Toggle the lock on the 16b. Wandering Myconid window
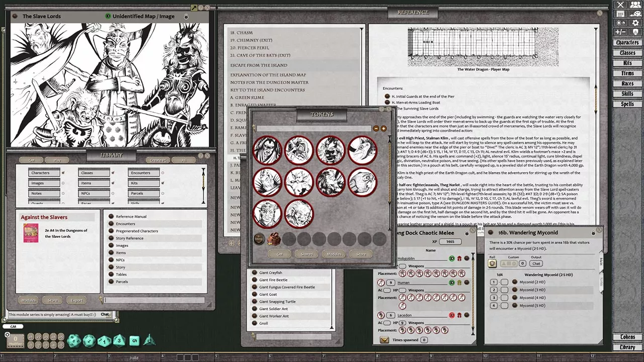This screenshot has width=644, height=362. pyautogui.click(x=593, y=232)
